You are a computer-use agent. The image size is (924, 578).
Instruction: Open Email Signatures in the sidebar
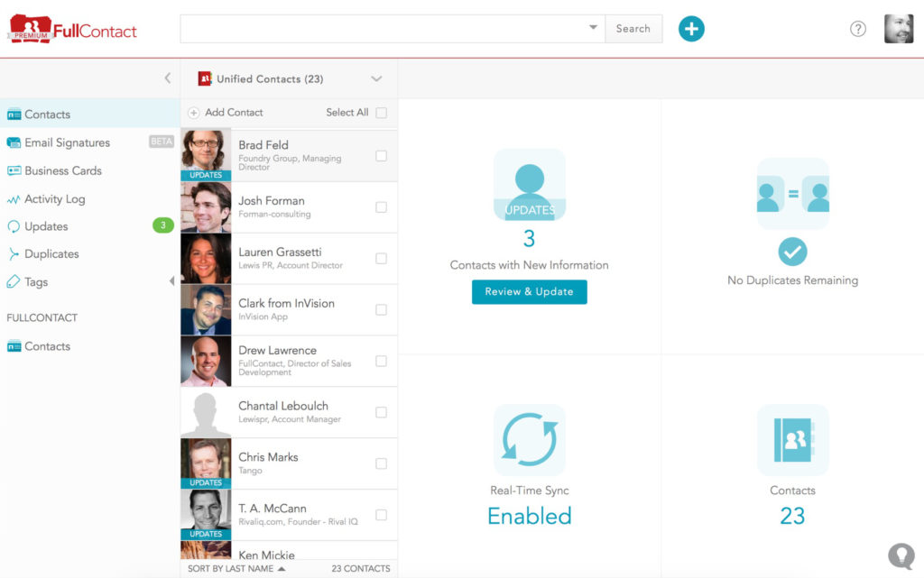(x=67, y=143)
